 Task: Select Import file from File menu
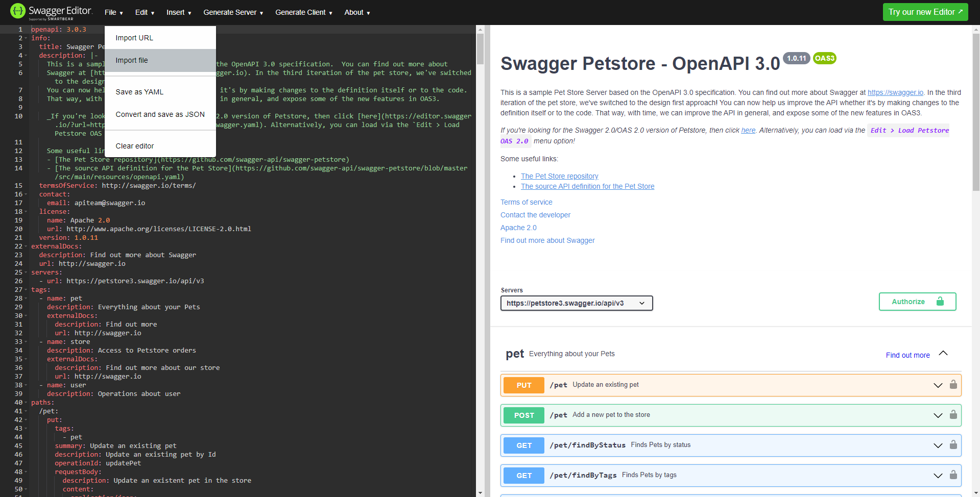coord(132,60)
